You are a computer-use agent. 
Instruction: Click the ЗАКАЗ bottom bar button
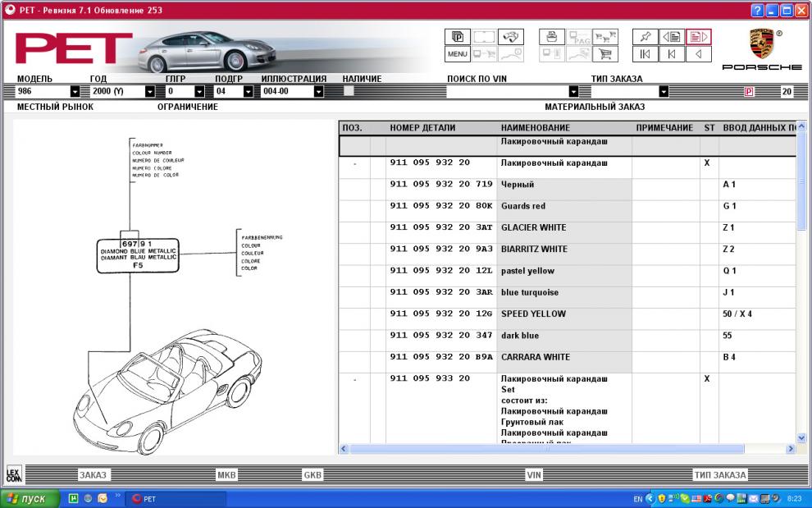[93, 475]
